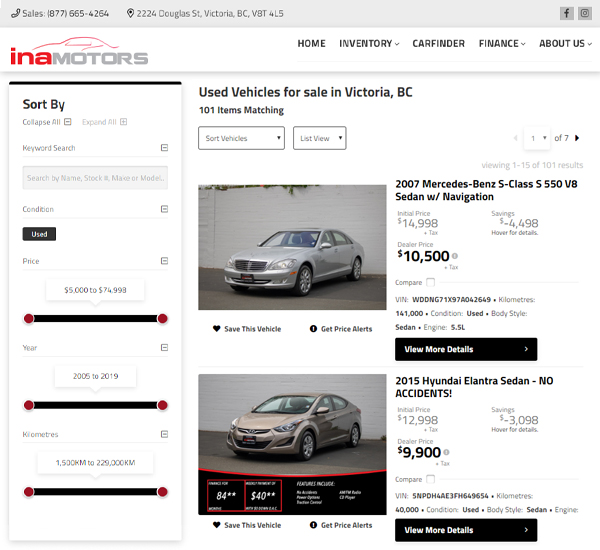Click heart icon for Hyundai Elantra Save This Vehicle
Screen dimensions: 600x550
217,525
